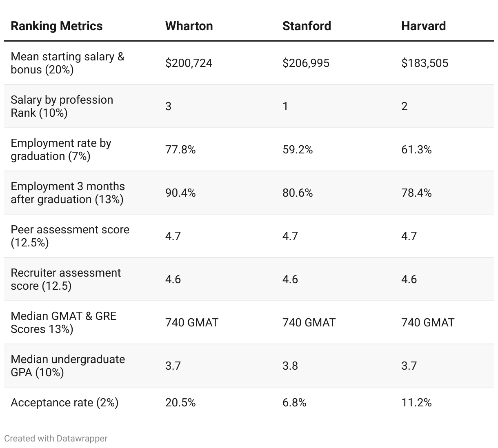Viewport: 498px width, 448px height.
Task: Click Harvard's 78.4% employment value
Action: coord(416,193)
